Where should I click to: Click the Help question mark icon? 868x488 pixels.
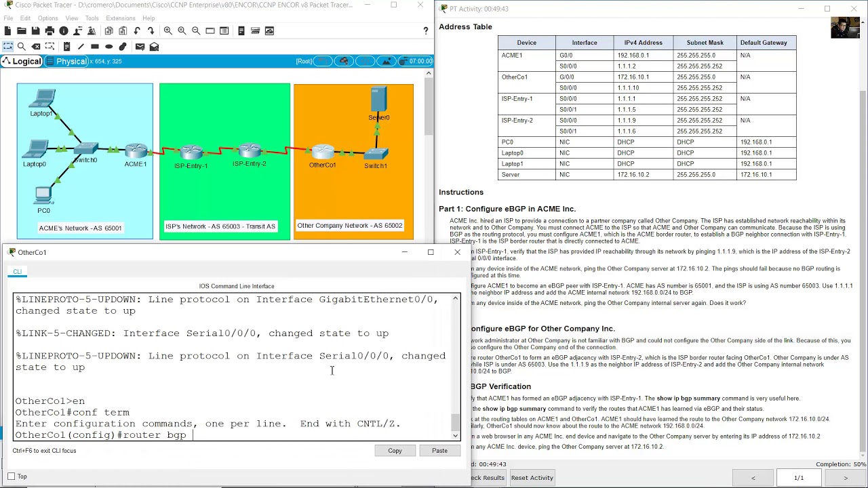tap(426, 30)
